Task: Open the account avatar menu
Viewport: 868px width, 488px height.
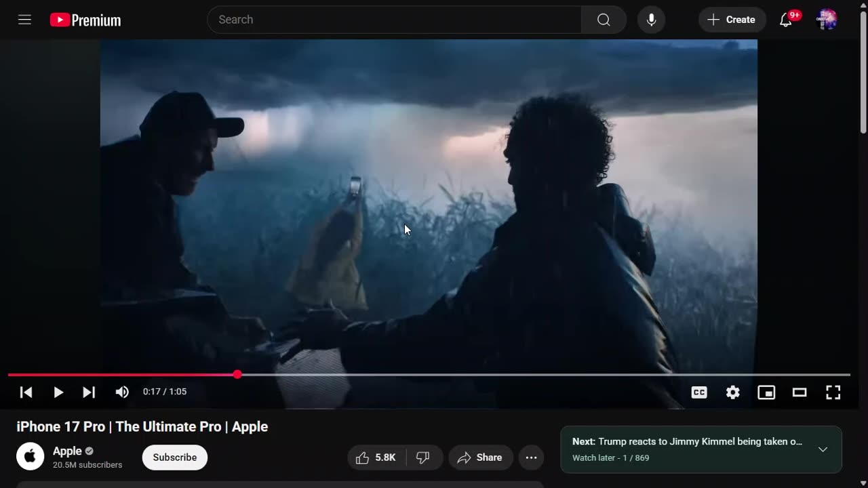Action: 827,20
